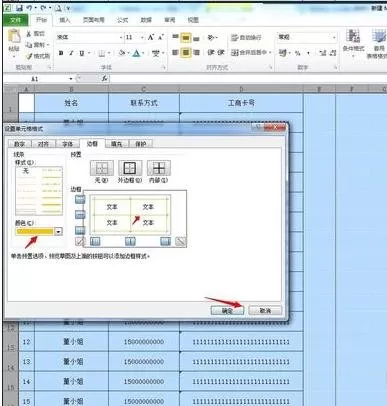Image resolution: width=387 pixels, height=406 pixels.
Task: Click the decrease decimal icon
Action: (333, 53)
